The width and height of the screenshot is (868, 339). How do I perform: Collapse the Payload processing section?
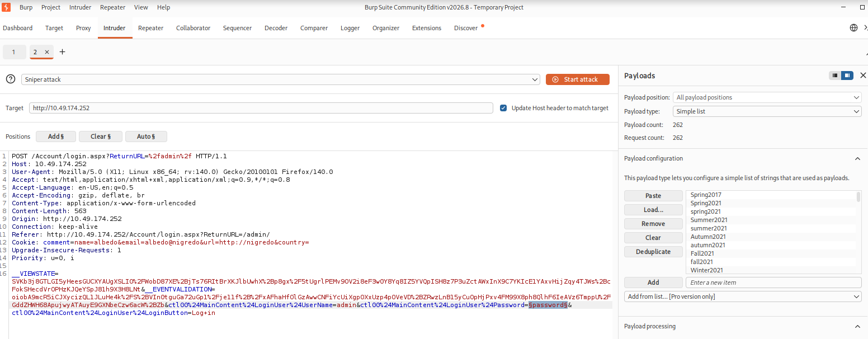tap(857, 326)
